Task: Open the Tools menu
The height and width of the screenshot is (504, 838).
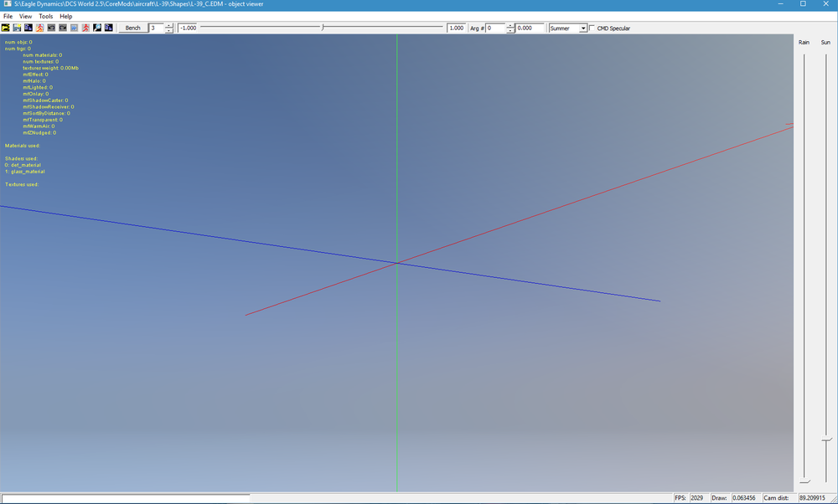Action: pos(46,17)
